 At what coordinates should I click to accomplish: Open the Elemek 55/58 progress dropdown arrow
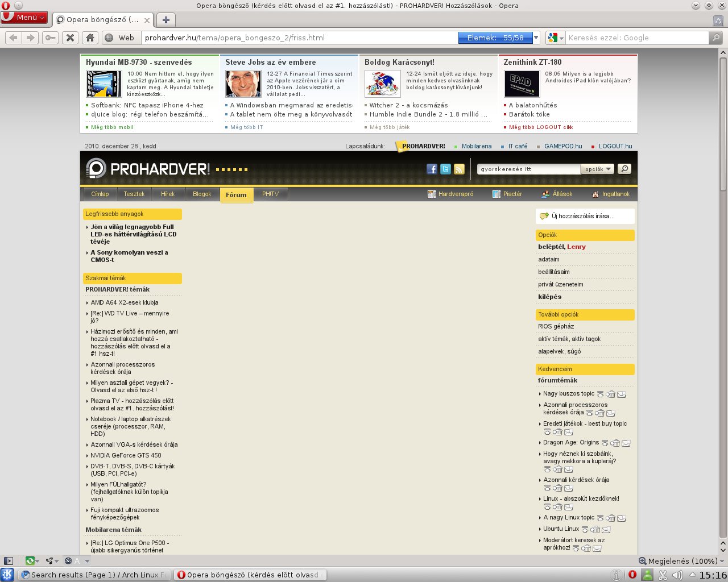pyautogui.click(x=536, y=38)
